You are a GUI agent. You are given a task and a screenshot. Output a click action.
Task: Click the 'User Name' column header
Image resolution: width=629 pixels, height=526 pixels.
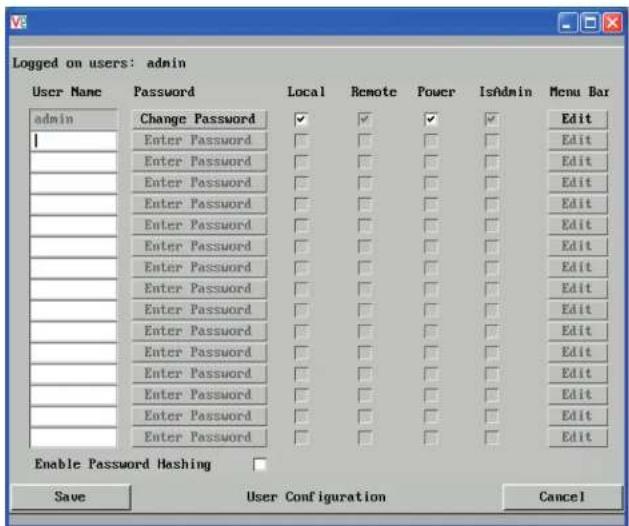coord(67,92)
